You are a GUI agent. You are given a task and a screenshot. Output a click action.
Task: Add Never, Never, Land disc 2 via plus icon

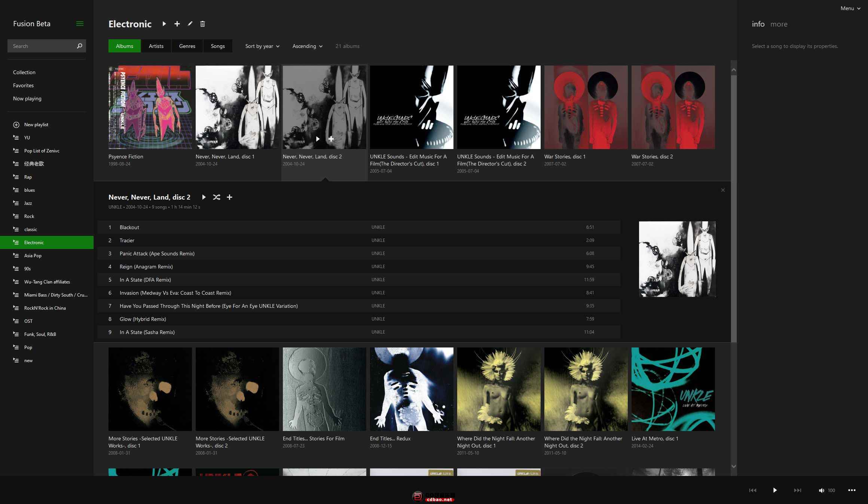[229, 197]
